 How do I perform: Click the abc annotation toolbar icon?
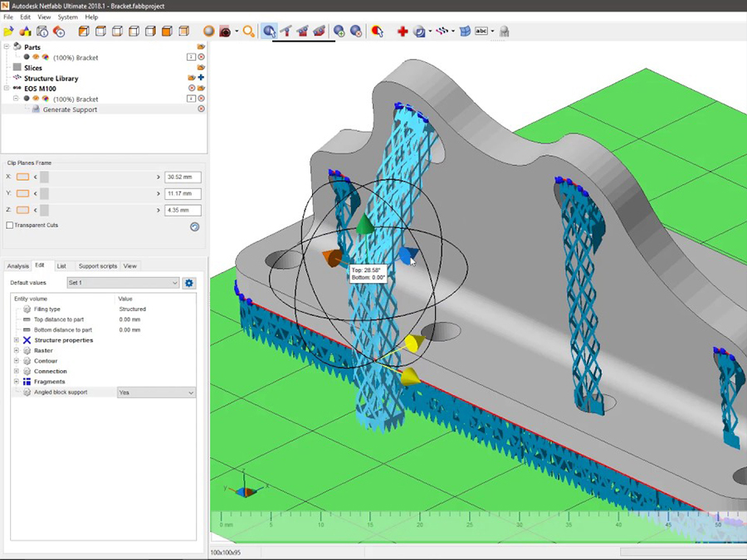[481, 32]
